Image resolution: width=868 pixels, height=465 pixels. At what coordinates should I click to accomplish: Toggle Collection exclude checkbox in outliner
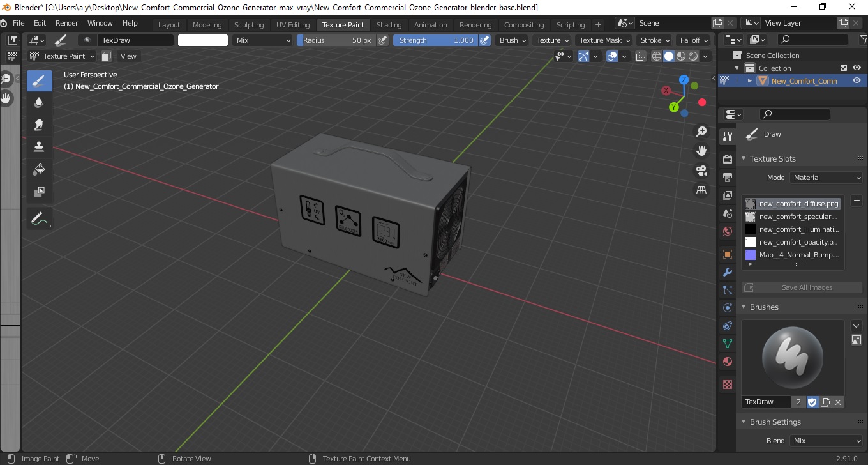844,68
